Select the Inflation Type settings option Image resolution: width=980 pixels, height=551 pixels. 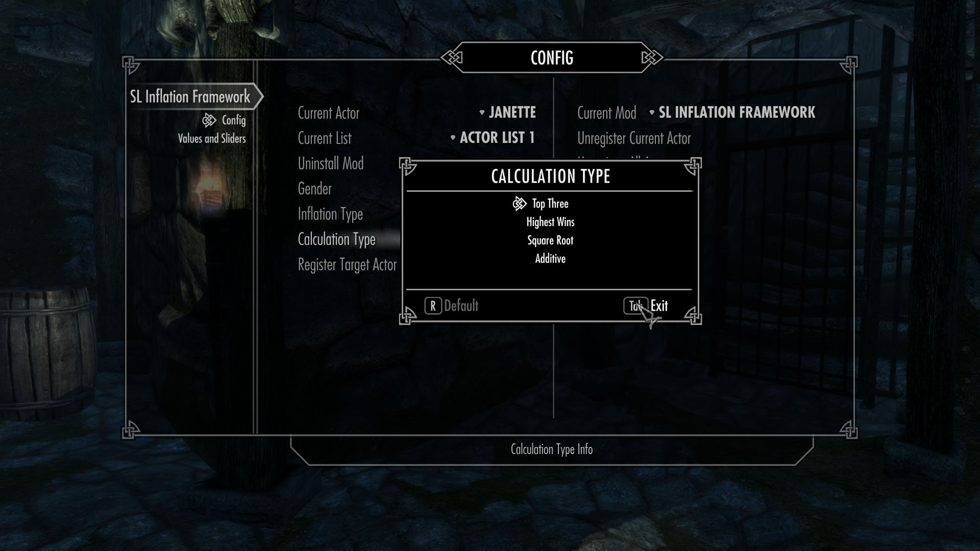(330, 213)
